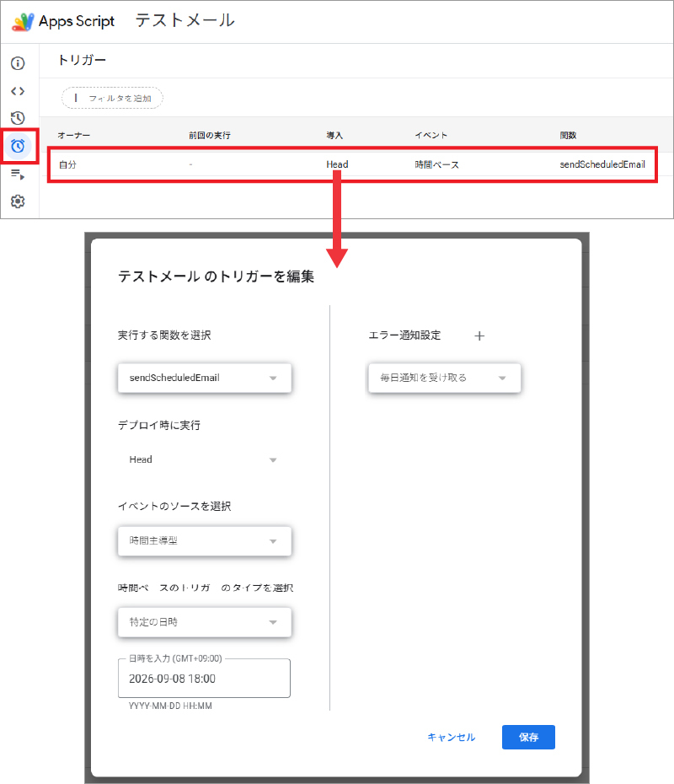The width and height of the screenshot is (674, 784).
Task: Open the 毎日通知を受け取る notification dropdown
Action: 444,378
